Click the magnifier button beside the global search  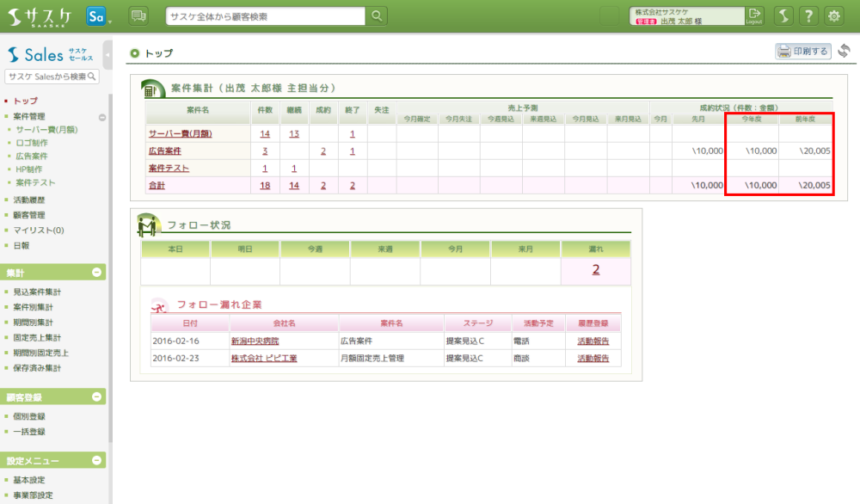point(377,15)
